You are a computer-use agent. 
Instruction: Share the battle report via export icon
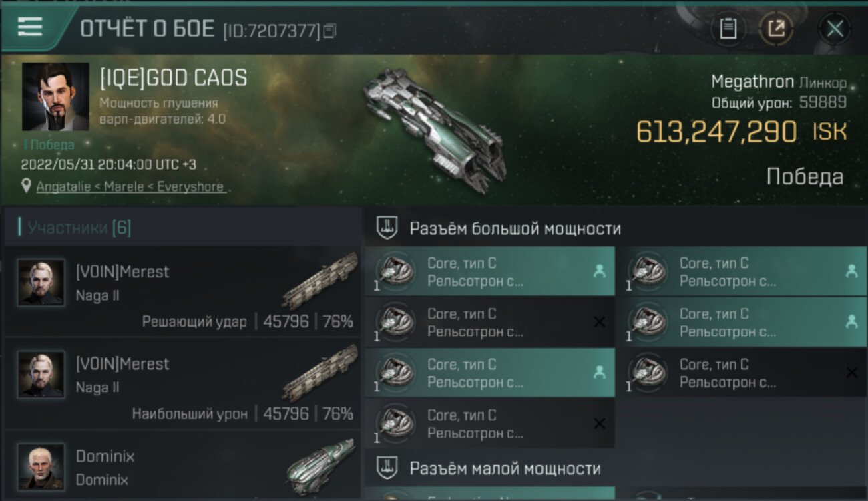[x=776, y=29]
